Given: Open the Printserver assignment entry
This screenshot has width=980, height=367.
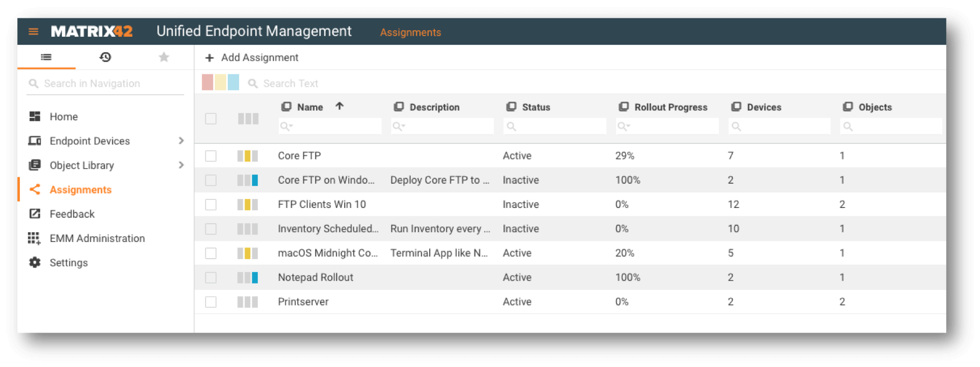Looking at the screenshot, I should point(303,302).
